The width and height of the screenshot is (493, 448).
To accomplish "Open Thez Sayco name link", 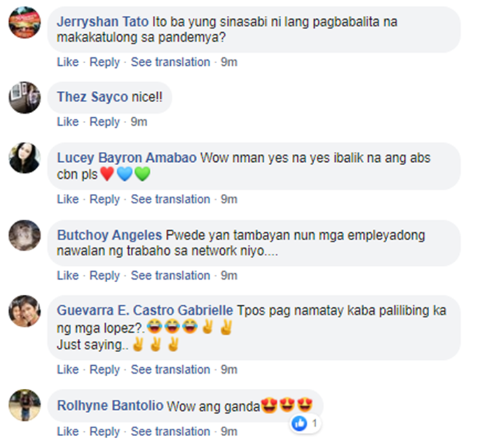I will click(x=93, y=97).
